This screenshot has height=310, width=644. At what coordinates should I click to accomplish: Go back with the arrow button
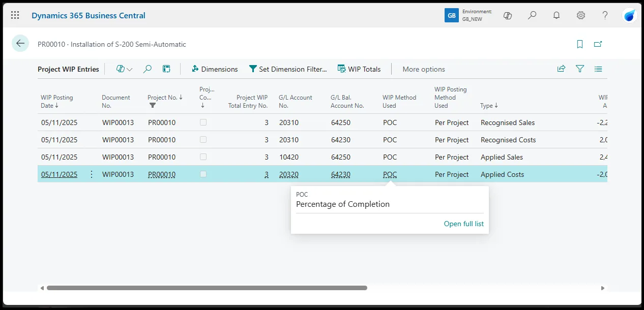20,44
